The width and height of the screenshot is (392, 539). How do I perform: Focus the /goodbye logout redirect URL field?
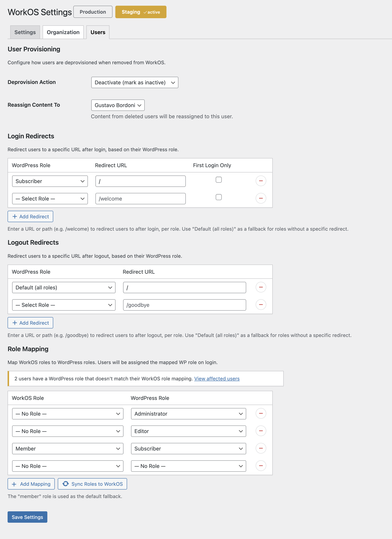184,305
